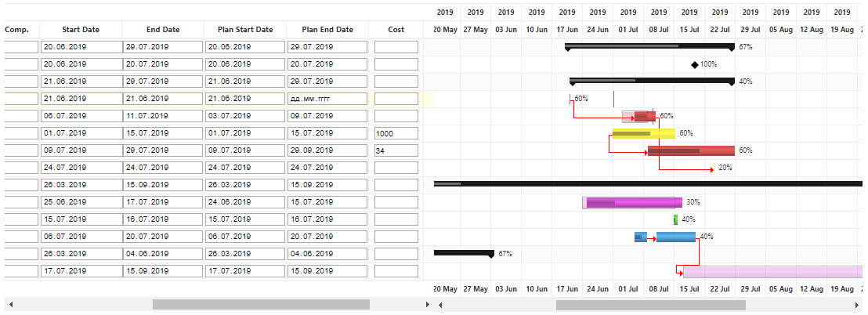Edit the Plan Start Date field showing 06.07.2019
Viewport: 868px width, 315px height.
[x=245, y=237]
